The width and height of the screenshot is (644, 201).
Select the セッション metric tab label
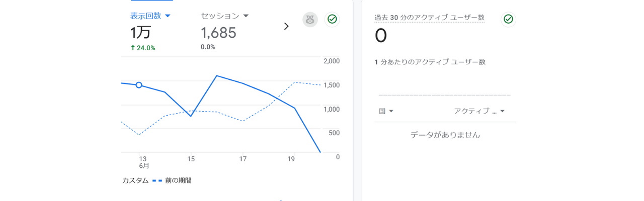tap(220, 16)
